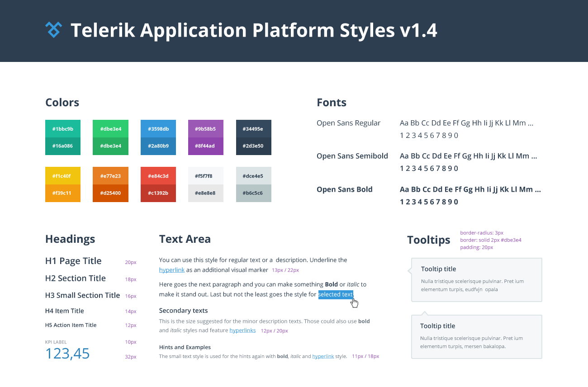The height and width of the screenshot is (387, 588).
Task: Choose the #8f44ad dark purple swatch
Action: [x=206, y=146]
